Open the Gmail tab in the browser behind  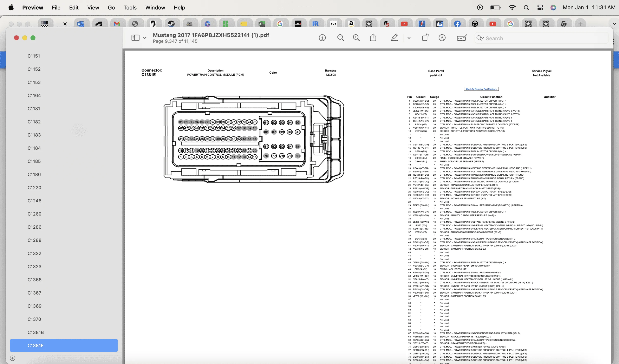[117, 24]
